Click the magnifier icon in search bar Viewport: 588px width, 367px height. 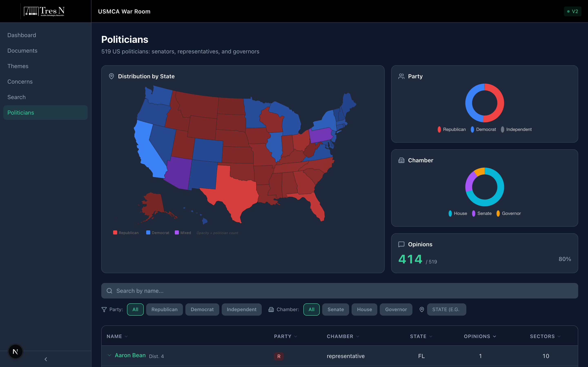click(x=109, y=291)
